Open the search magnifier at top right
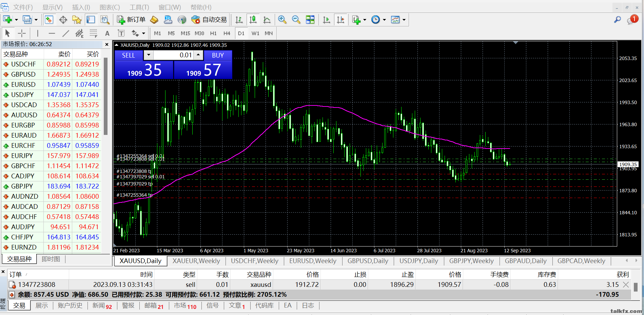 (618, 20)
